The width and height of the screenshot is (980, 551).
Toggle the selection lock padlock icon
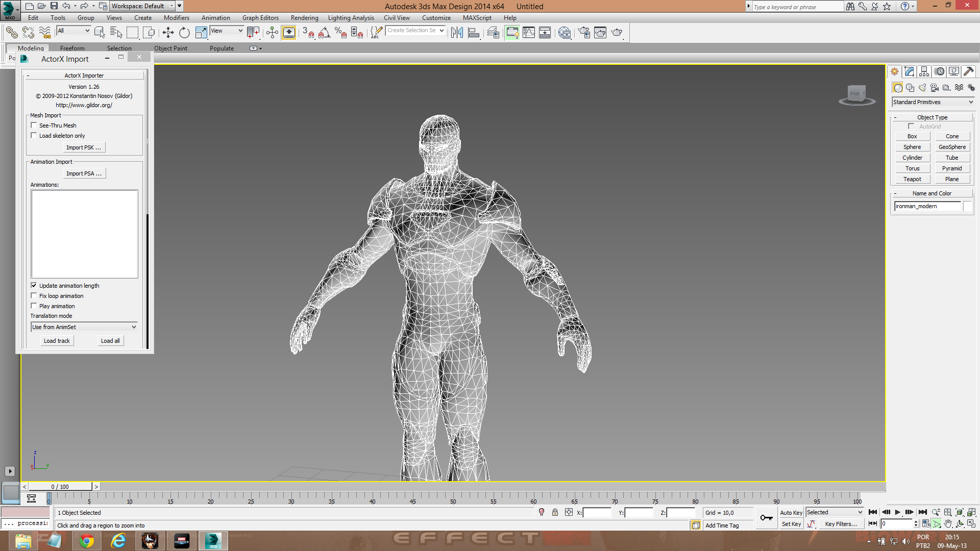[555, 512]
